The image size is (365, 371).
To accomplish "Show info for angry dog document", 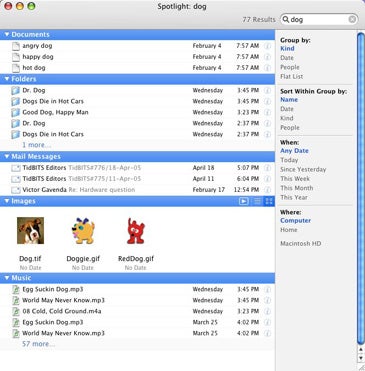I will [267, 46].
